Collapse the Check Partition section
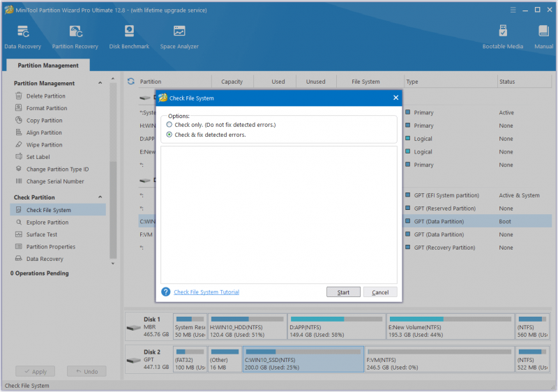558x392 pixels. [x=100, y=197]
